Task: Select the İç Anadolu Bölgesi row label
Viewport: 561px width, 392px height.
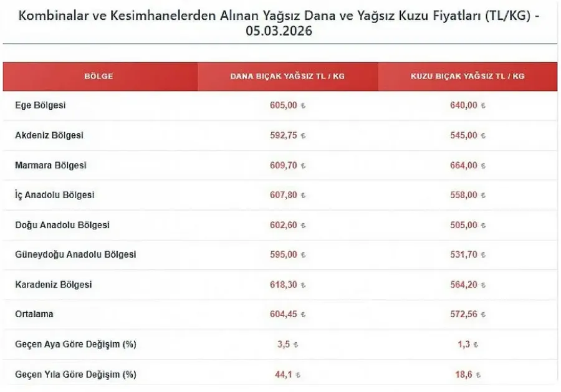Action: pyautogui.click(x=55, y=195)
